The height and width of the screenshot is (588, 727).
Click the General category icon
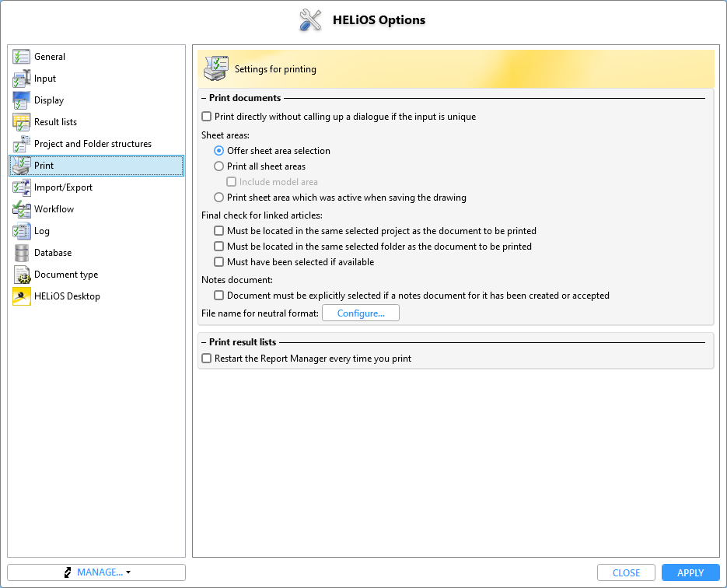click(x=21, y=57)
